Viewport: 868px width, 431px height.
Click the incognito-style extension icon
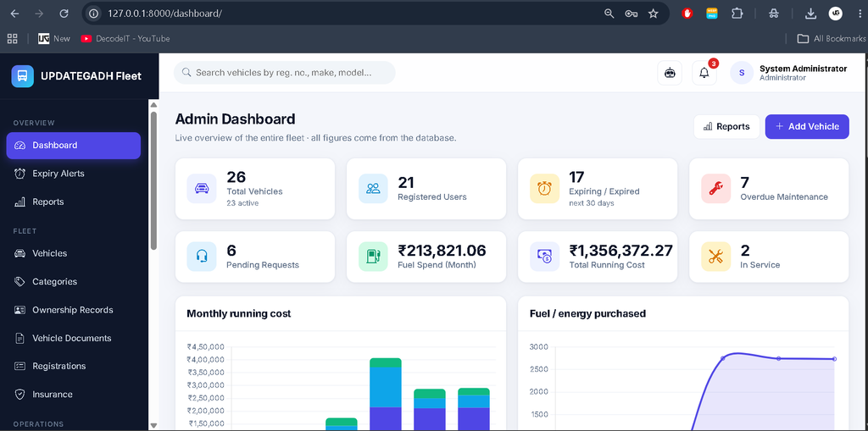pyautogui.click(x=773, y=14)
